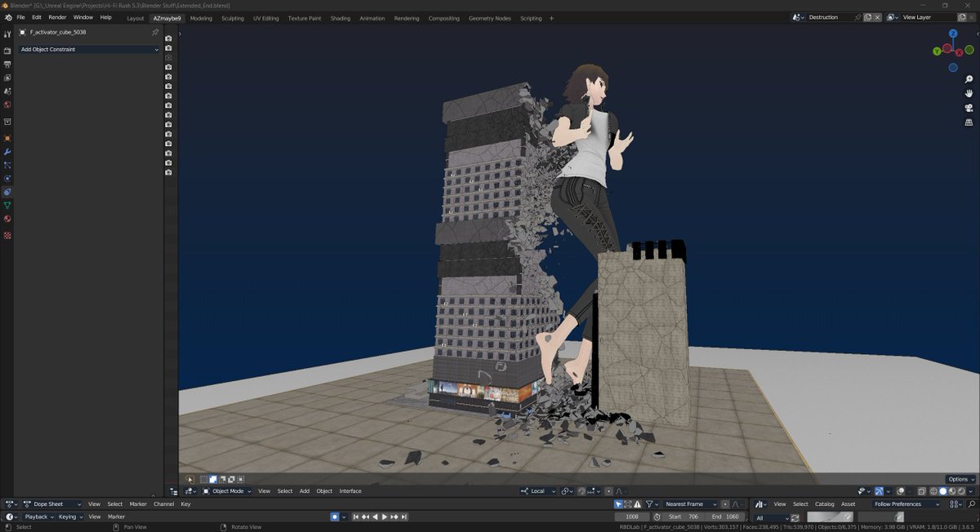Screen dimensions: 980x532
Task: Toggle X-ray mode in viewport
Action: click(921, 491)
